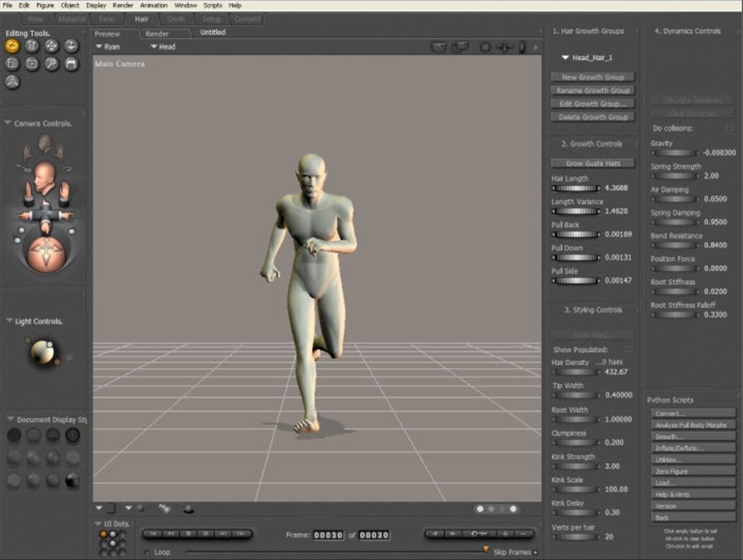Select the Translate/Pull editing tool
The width and height of the screenshot is (743, 560).
coord(51,46)
